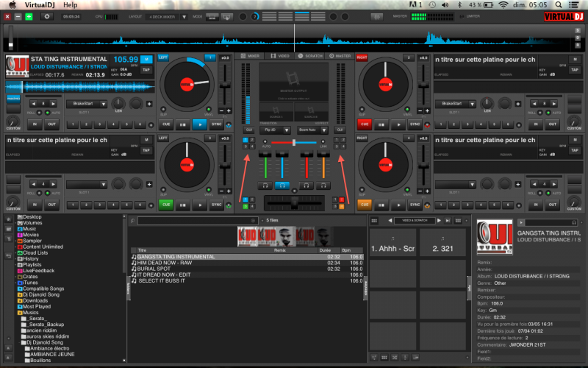Switch to the SCRATCH tab

point(310,56)
